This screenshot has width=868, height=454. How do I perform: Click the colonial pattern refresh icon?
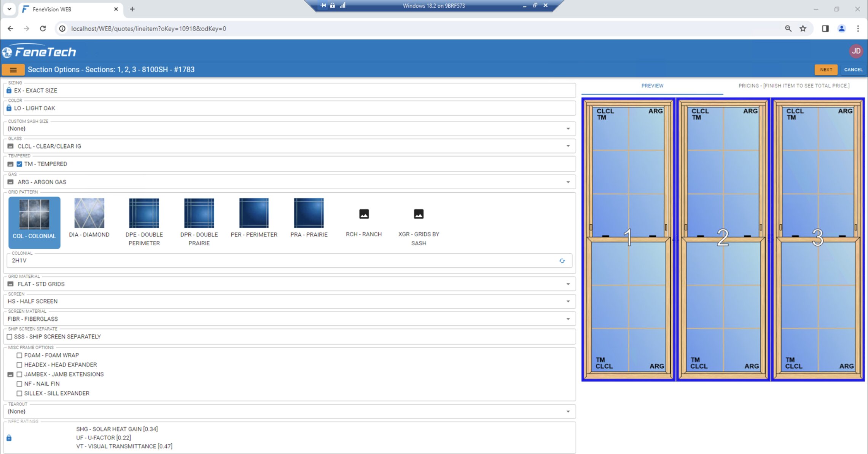coord(562,261)
